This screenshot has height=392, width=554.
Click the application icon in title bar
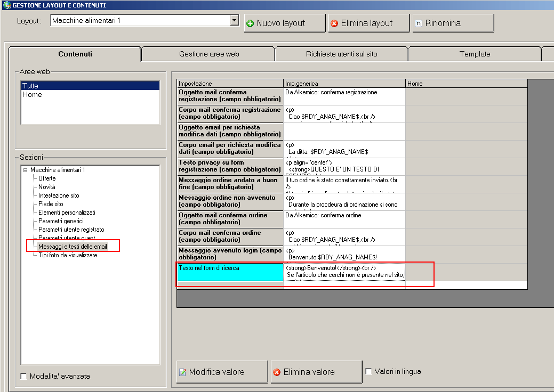(x=7, y=5)
